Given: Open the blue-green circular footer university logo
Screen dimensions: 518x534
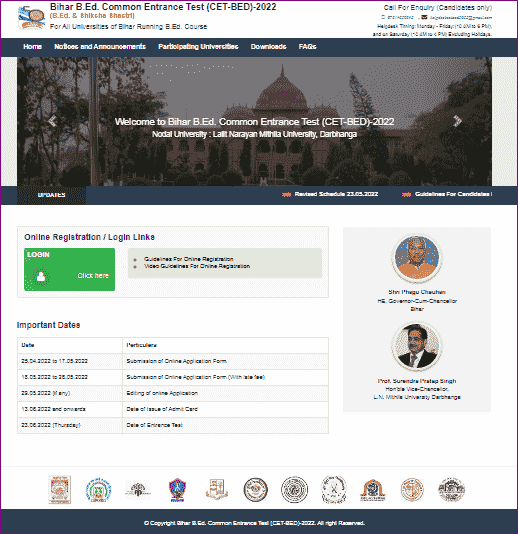Looking at the screenshot, I should 98,490.
